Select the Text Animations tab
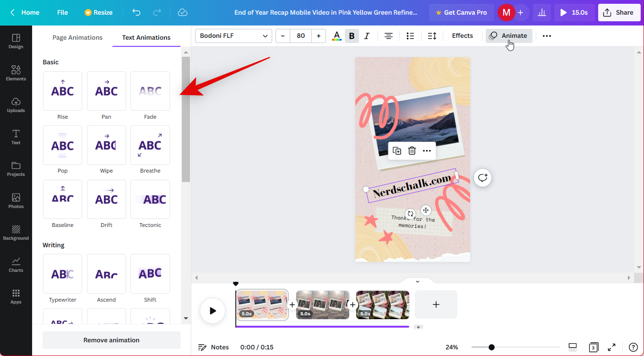Screen dimensions: 644x356 [x=146, y=37]
